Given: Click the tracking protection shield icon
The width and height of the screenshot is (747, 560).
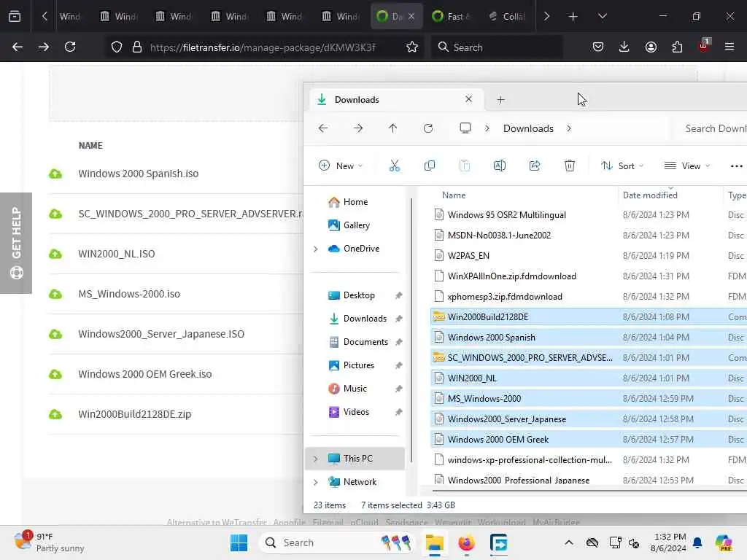Looking at the screenshot, I should [117, 47].
